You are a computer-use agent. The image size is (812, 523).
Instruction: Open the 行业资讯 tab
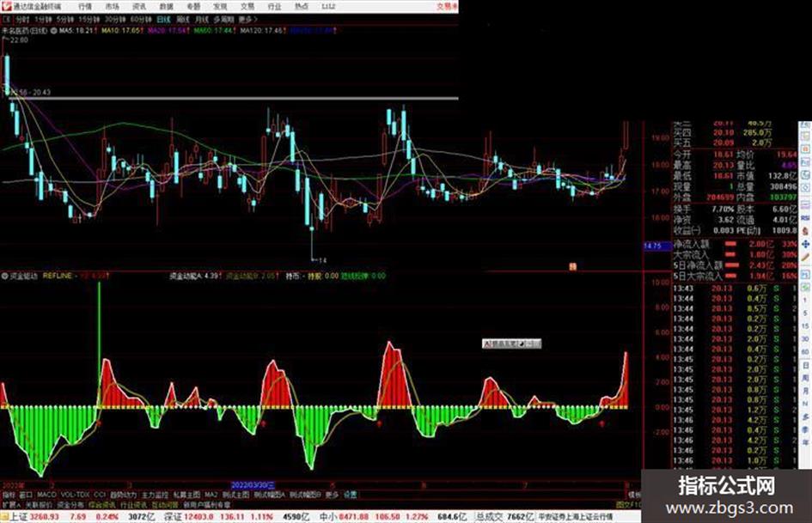coord(133,504)
